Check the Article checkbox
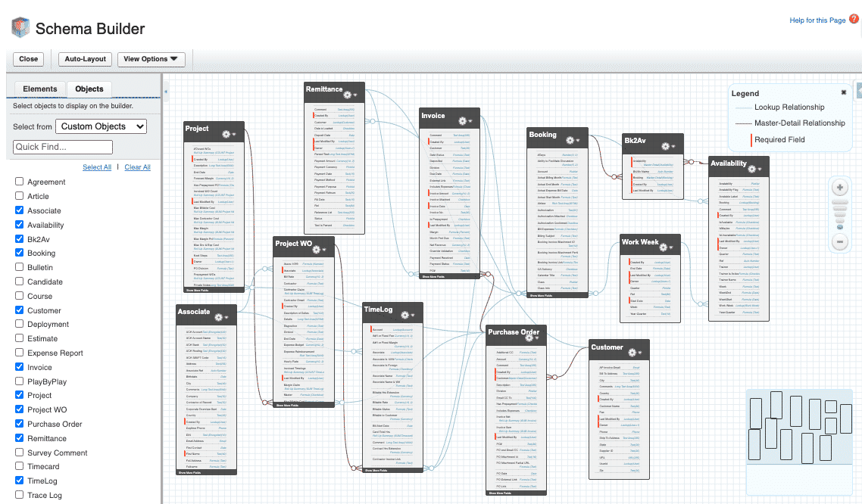Screen dimensions: 862x504 19,195
